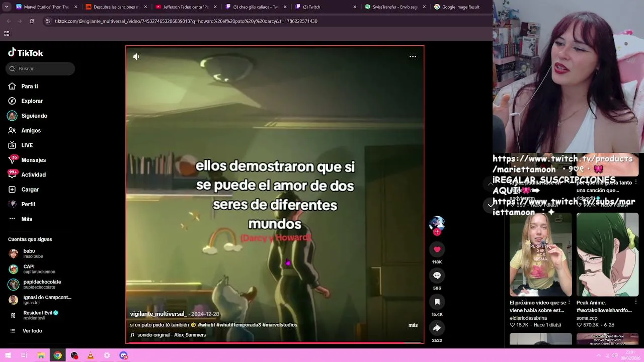Open the soma.ccp author link
Image resolution: width=644 pixels, height=362 pixels.
coord(587,318)
